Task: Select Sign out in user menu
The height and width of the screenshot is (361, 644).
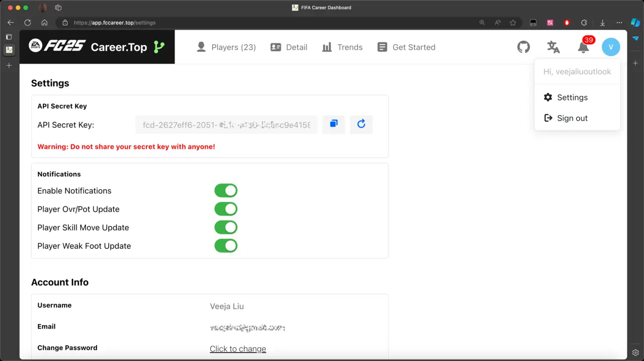Action: (577, 118)
